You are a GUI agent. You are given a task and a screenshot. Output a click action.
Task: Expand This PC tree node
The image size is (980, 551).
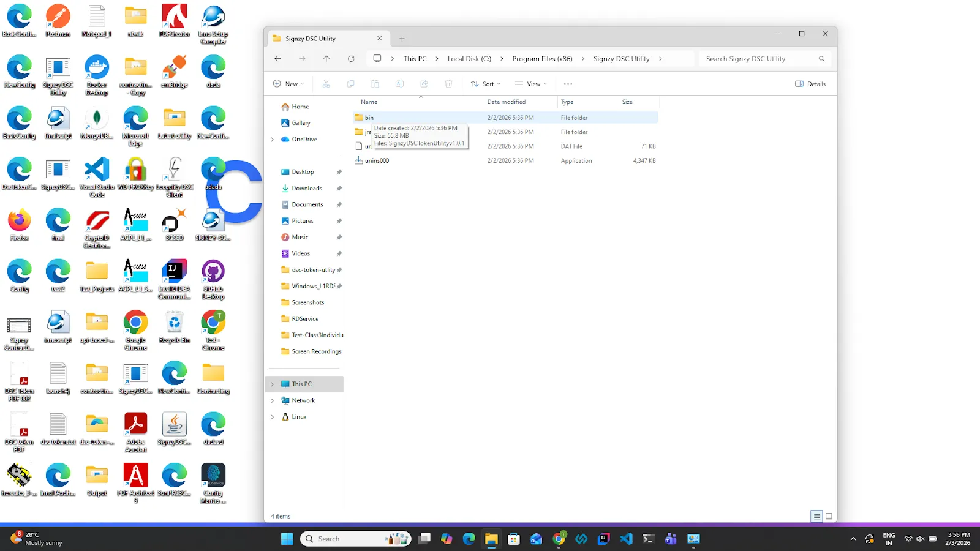(273, 384)
